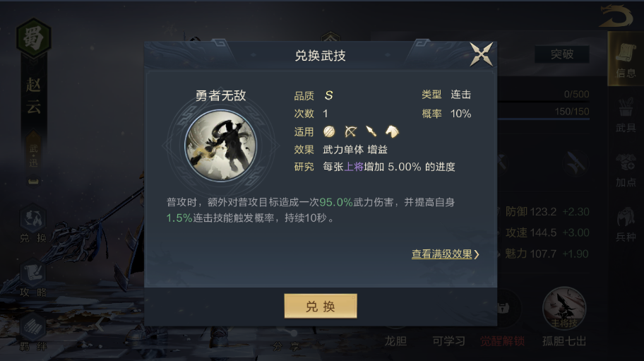The width and height of the screenshot is (644, 361).
Task: Click the 150/150 progress bar
Action: (544, 119)
